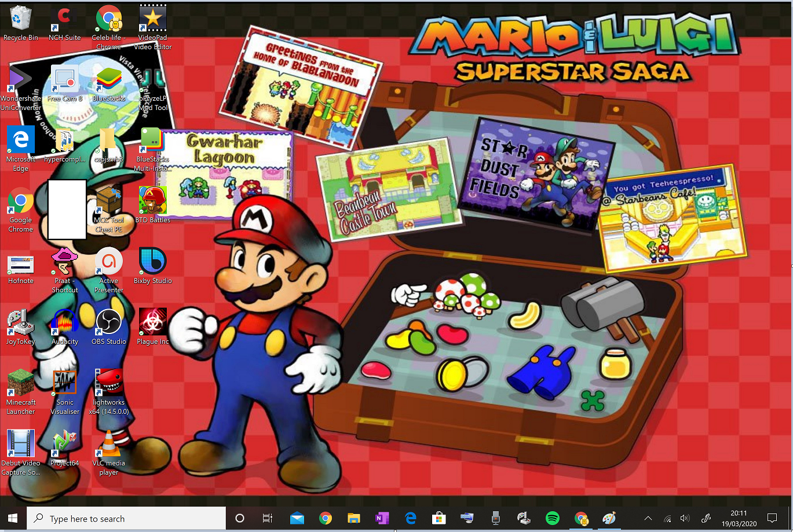Select the hypercompl... file on the desktop
This screenshot has height=532, width=793.
65,145
